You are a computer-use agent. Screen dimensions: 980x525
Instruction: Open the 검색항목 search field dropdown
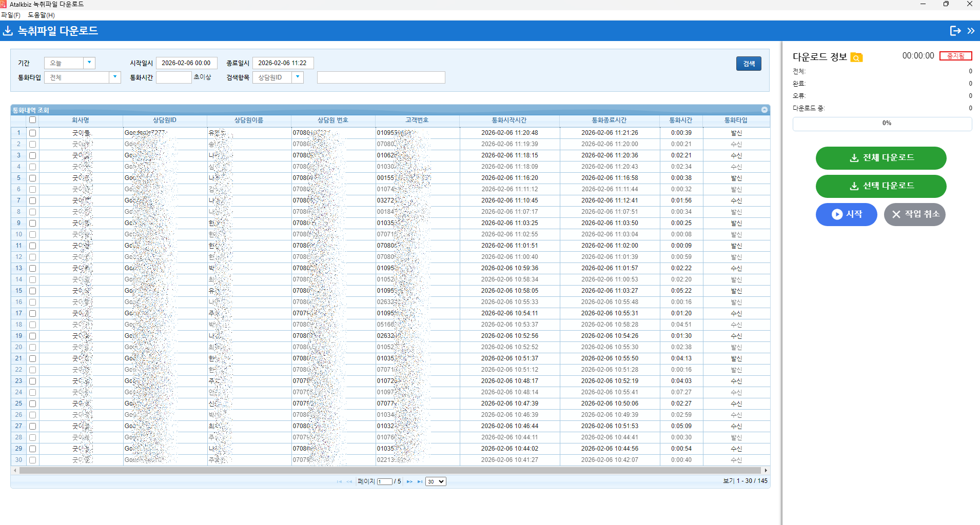click(x=298, y=77)
